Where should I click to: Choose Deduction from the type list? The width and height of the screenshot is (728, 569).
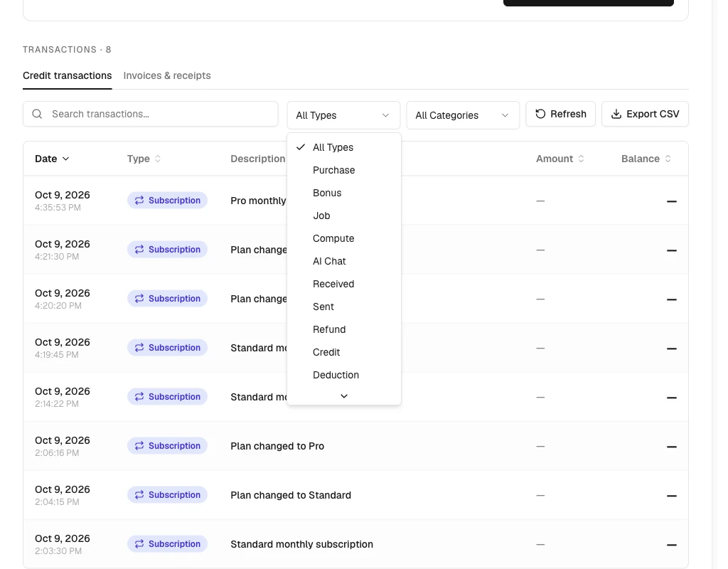click(x=343, y=375)
